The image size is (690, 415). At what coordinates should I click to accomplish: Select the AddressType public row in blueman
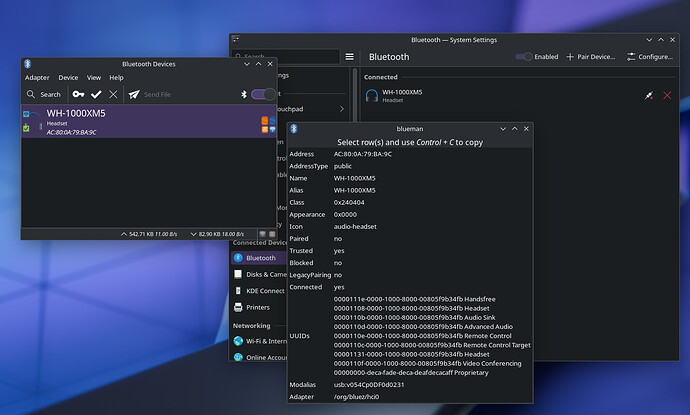click(410, 166)
